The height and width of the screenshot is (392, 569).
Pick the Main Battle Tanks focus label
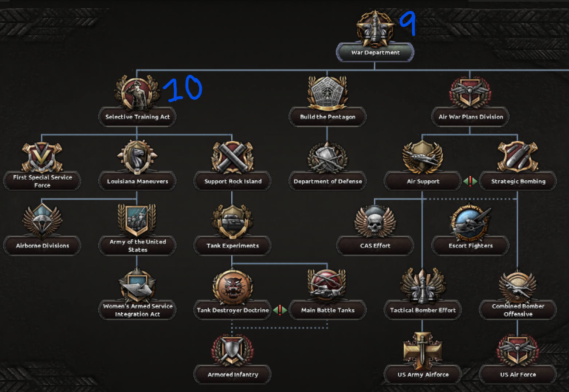pos(327,310)
